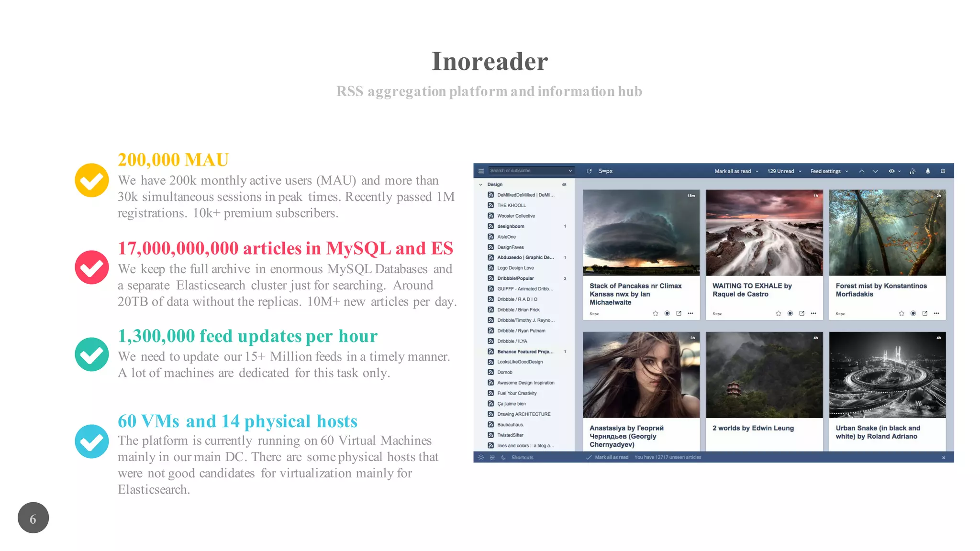Open the settings gear icon
Viewport: 980px width, 551px height.
click(943, 171)
